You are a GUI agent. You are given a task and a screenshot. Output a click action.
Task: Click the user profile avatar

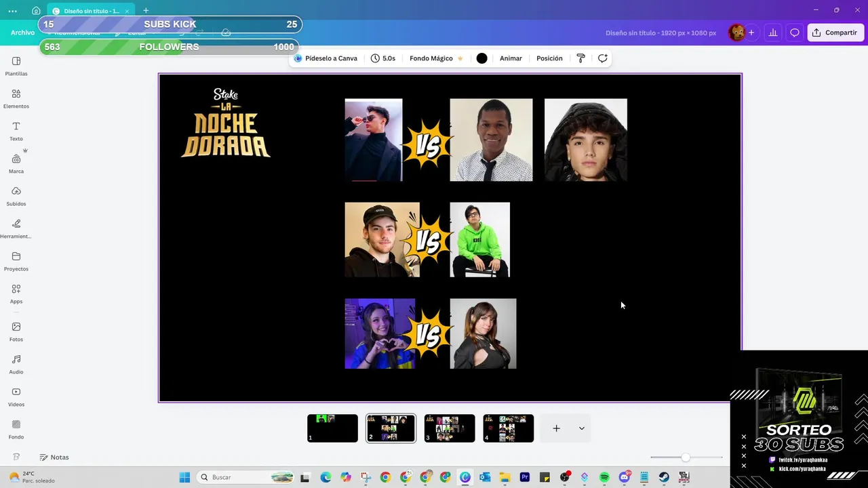736,33
